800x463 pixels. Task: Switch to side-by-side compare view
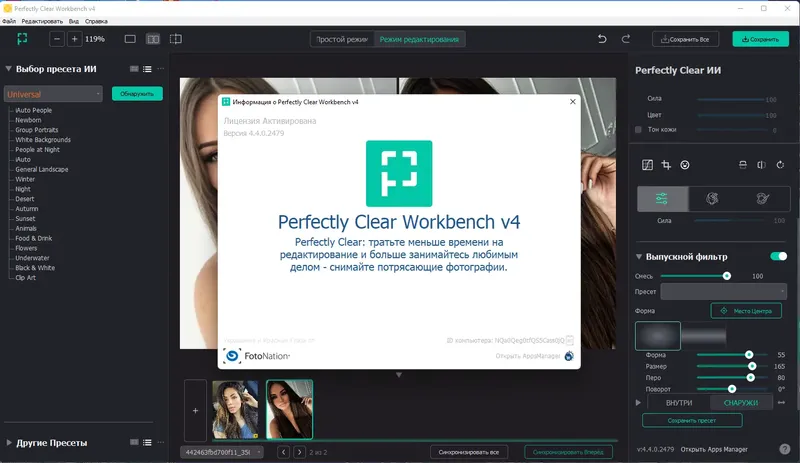[153, 39]
